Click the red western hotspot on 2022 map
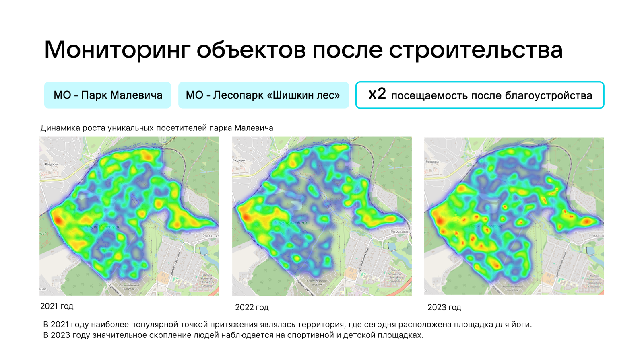 click(x=246, y=217)
